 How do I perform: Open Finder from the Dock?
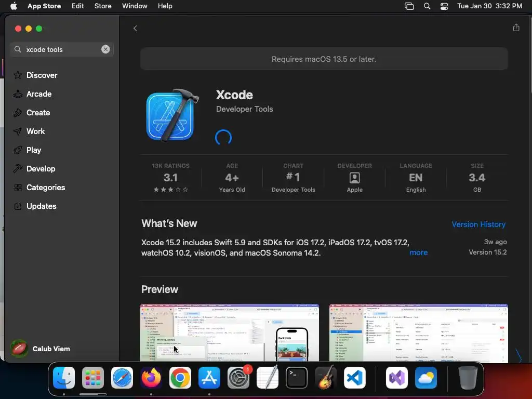[64, 378]
